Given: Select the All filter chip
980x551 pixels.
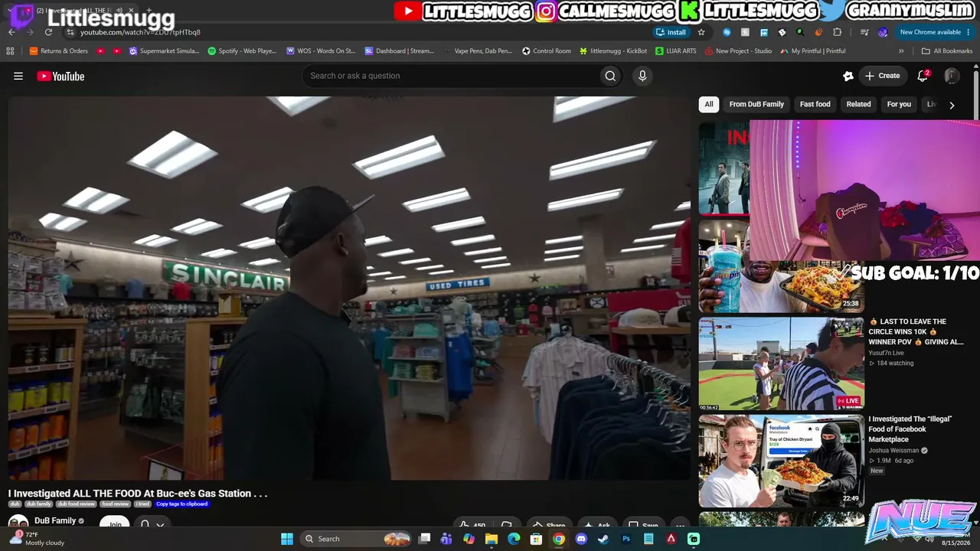Looking at the screenshot, I should (x=709, y=104).
